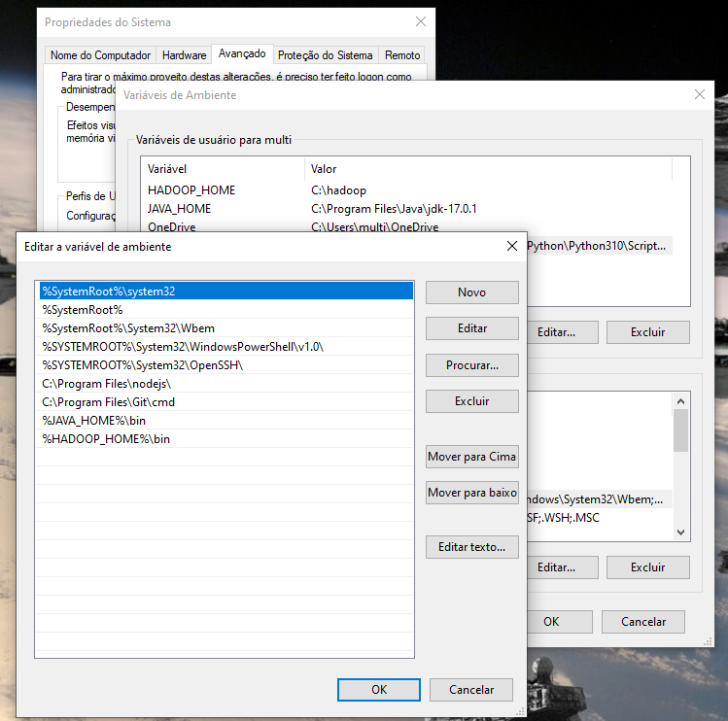Screen dimensions: 728x721
Task: Click the system variables scroll up arrow
Action: point(680,401)
